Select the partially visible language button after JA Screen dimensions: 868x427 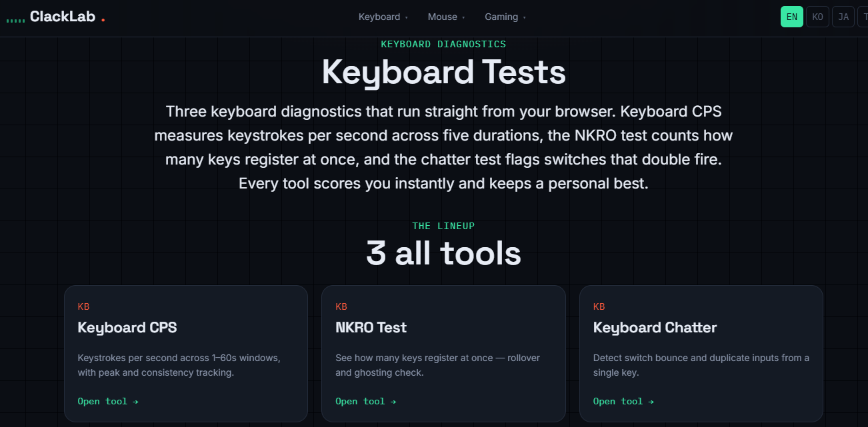[863, 17]
